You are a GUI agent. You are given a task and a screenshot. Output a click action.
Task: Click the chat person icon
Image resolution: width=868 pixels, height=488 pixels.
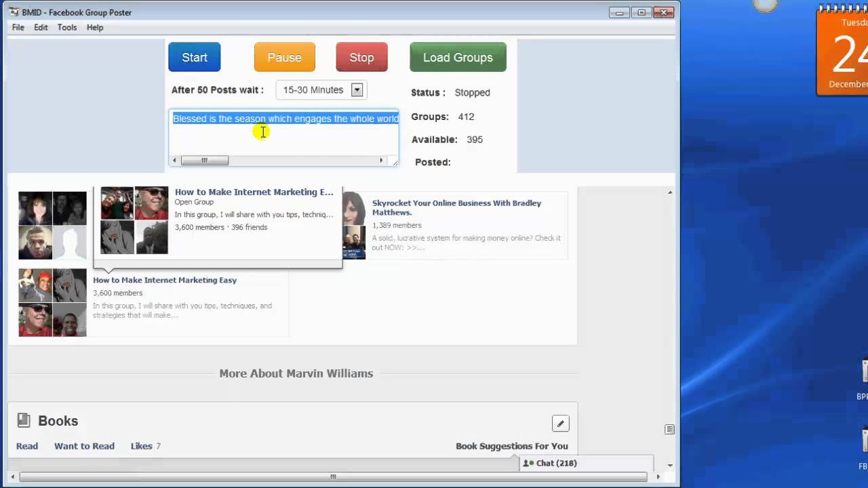pos(528,463)
